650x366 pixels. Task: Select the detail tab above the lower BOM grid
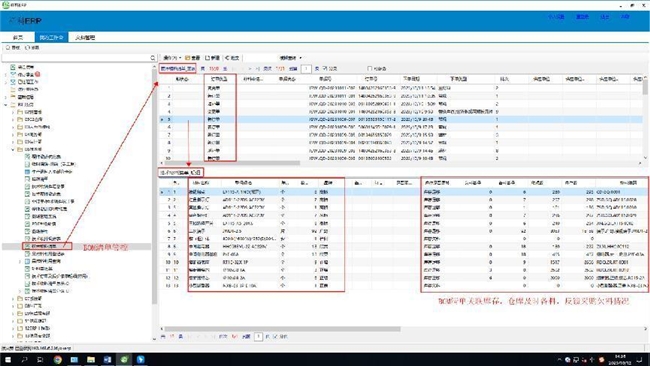[181, 172]
